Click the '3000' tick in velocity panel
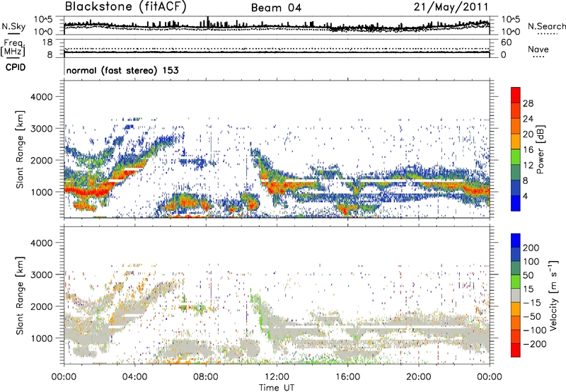Viewport: 566px width, 392px height. (41, 275)
